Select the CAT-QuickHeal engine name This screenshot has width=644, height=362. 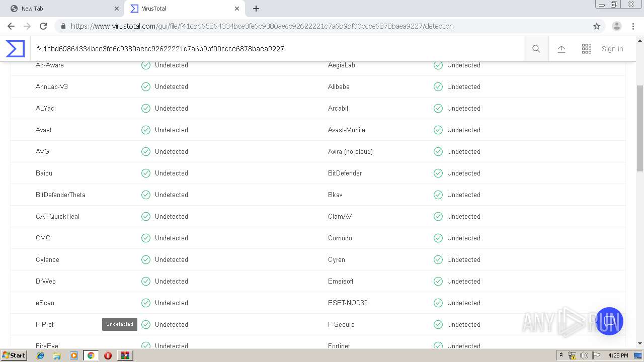coord(57,216)
